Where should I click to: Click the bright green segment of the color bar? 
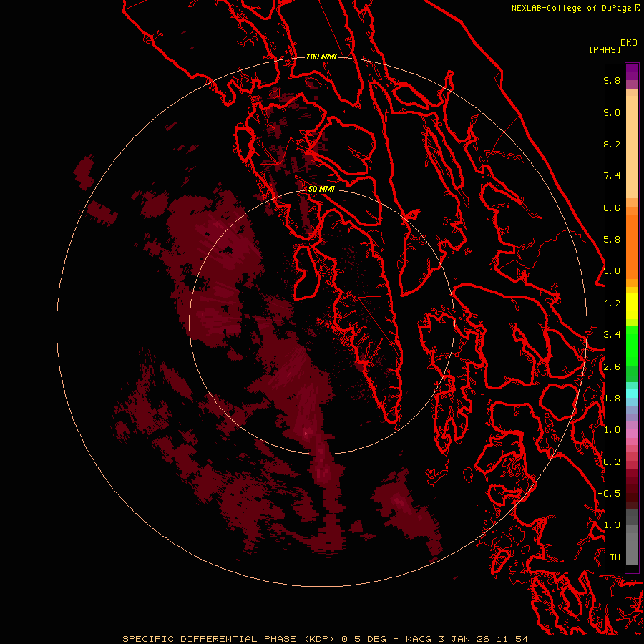[x=632, y=345]
